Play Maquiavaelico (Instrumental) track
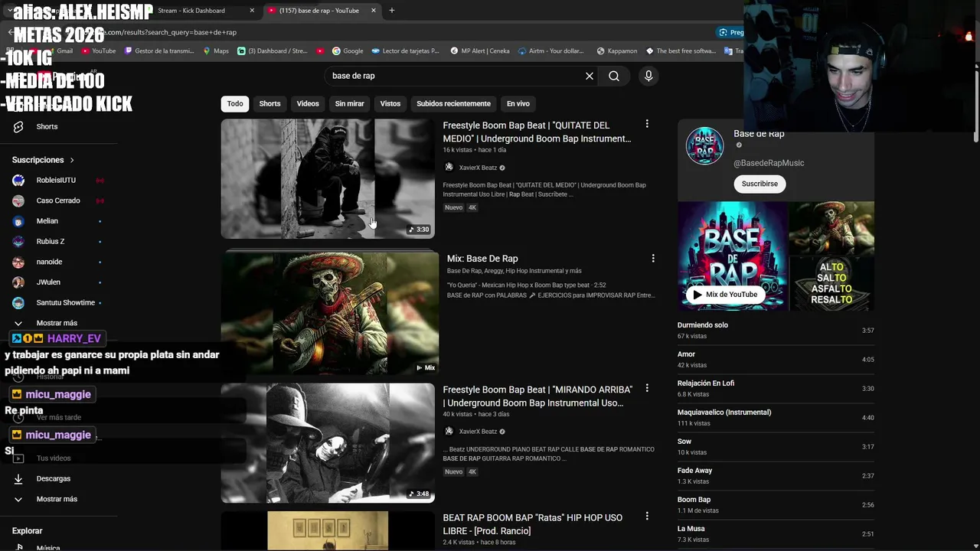Image resolution: width=980 pixels, height=551 pixels. tap(776, 418)
